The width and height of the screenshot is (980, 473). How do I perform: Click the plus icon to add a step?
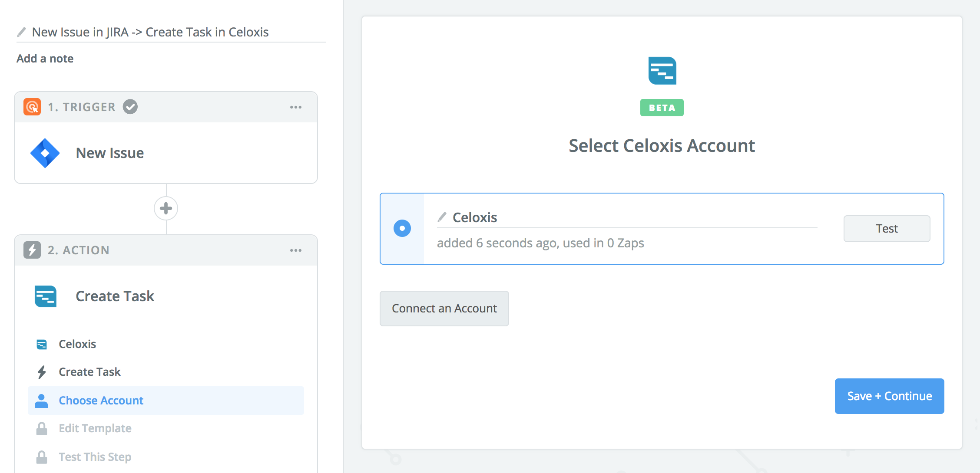click(x=166, y=208)
